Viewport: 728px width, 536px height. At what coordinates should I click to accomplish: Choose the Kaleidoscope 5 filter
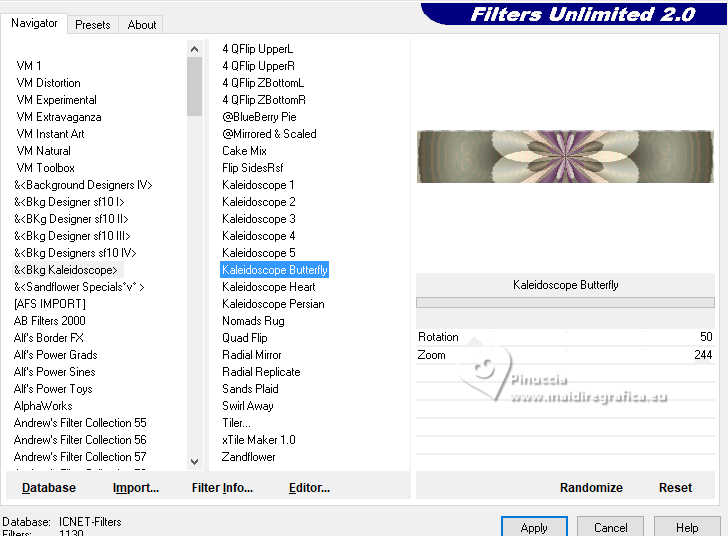tap(259, 253)
